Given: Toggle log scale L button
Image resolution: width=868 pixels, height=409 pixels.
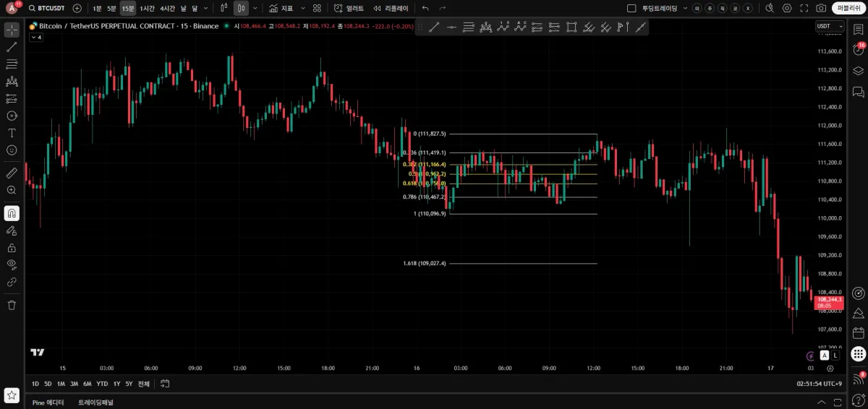Looking at the screenshot, I should (x=835, y=355).
